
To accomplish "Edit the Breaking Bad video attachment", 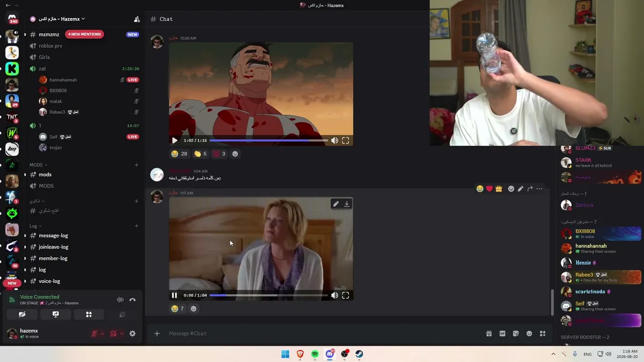I will 336,204.
